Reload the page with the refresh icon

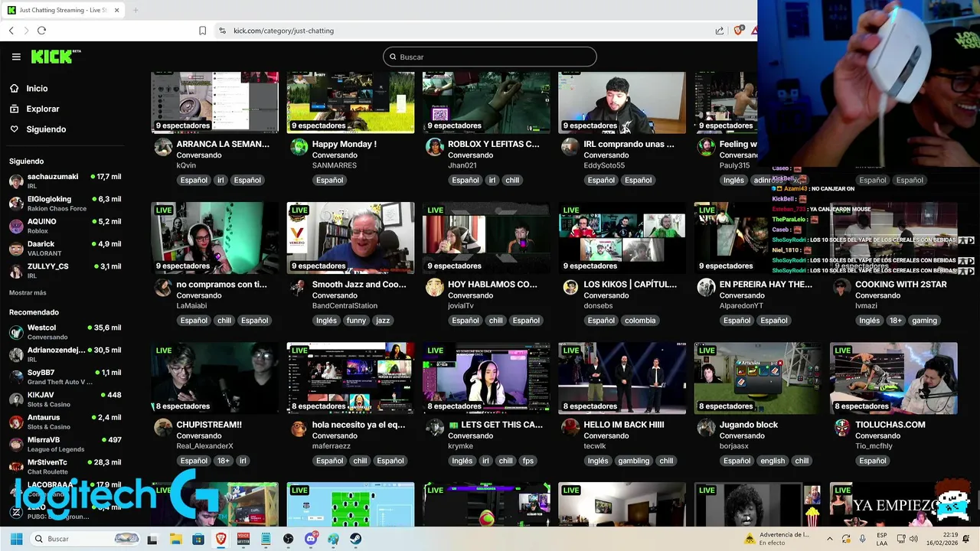click(41, 31)
